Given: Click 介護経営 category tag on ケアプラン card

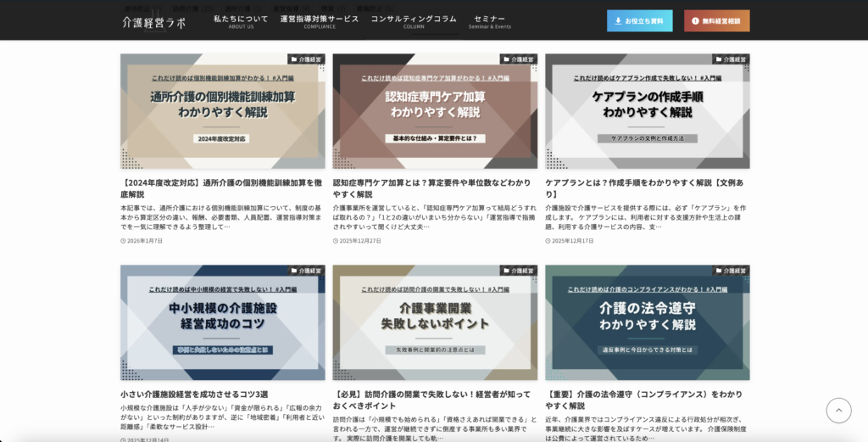Looking at the screenshot, I should pos(731,60).
